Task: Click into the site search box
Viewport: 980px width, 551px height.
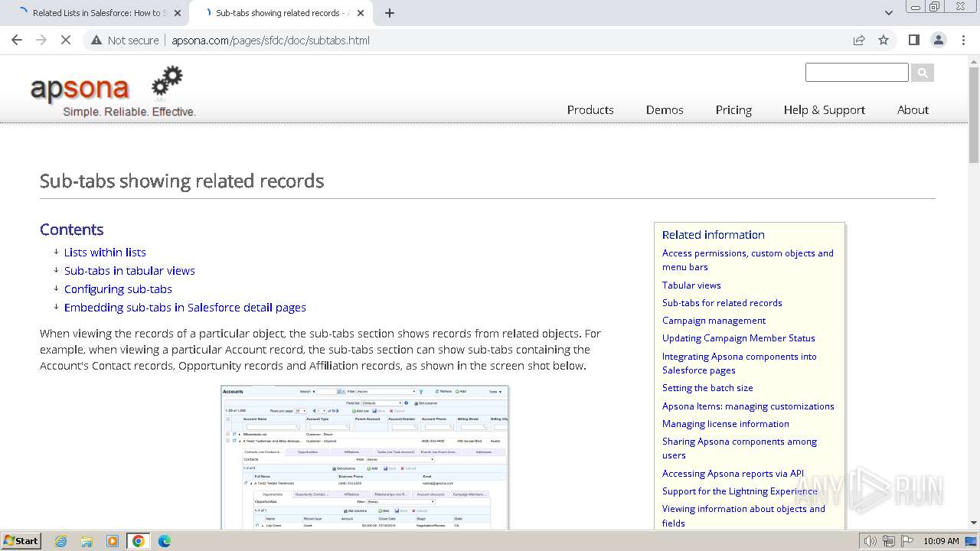Action: 857,73
